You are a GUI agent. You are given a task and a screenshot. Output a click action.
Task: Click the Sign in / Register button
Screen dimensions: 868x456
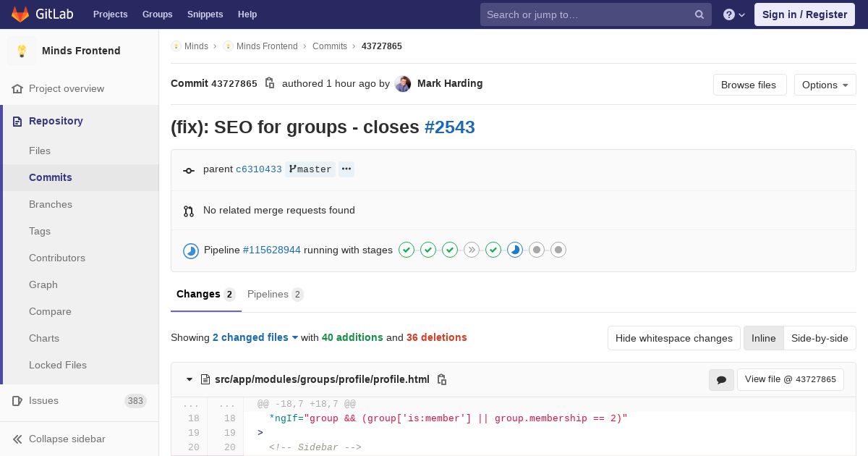click(804, 14)
